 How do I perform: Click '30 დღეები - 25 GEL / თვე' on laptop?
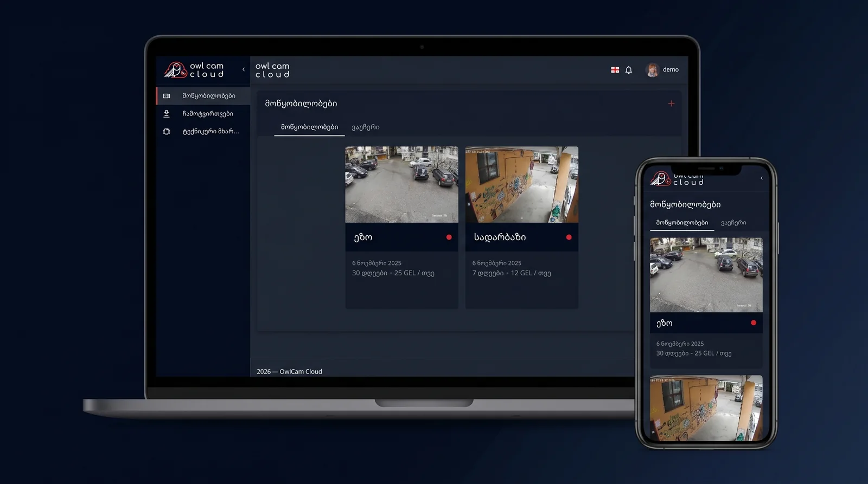click(x=393, y=273)
